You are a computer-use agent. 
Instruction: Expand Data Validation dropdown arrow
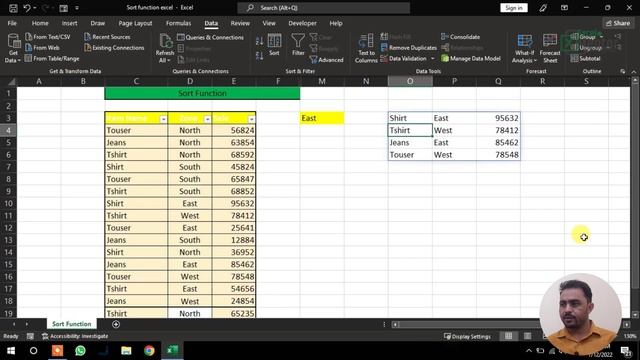[x=433, y=58]
